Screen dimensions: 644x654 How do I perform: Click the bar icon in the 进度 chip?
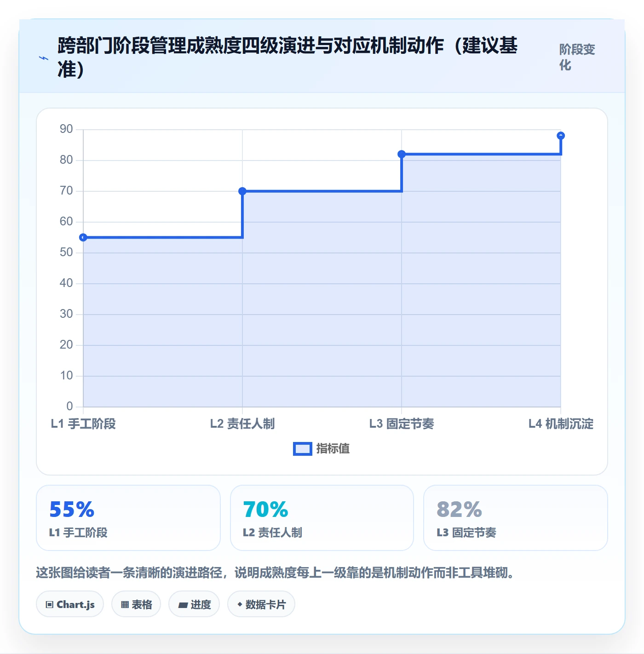183,605
